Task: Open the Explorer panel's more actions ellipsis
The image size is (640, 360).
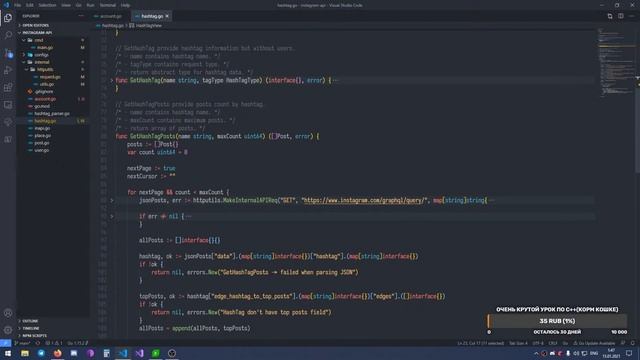Action: point(81,16)
